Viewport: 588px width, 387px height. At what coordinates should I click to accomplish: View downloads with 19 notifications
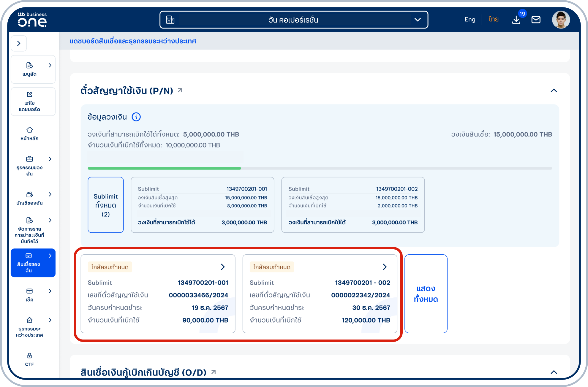click(516, 20)
